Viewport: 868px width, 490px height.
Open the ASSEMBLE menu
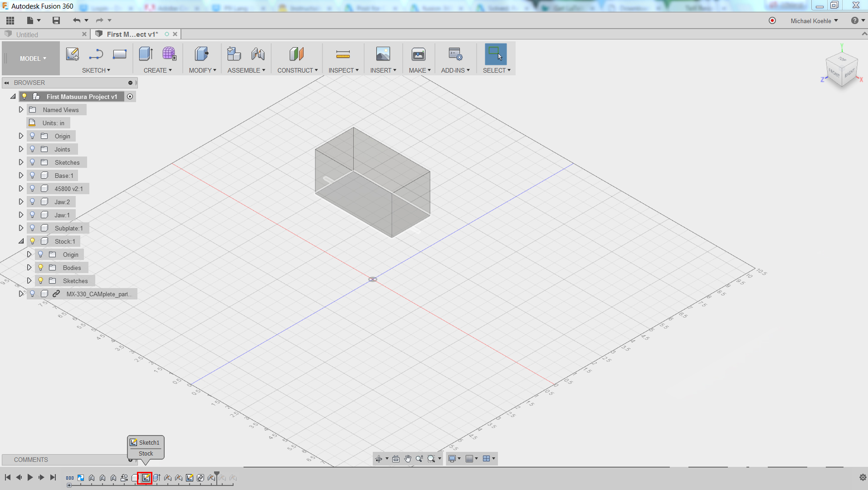pyautogui.click(x=246, y=70)
